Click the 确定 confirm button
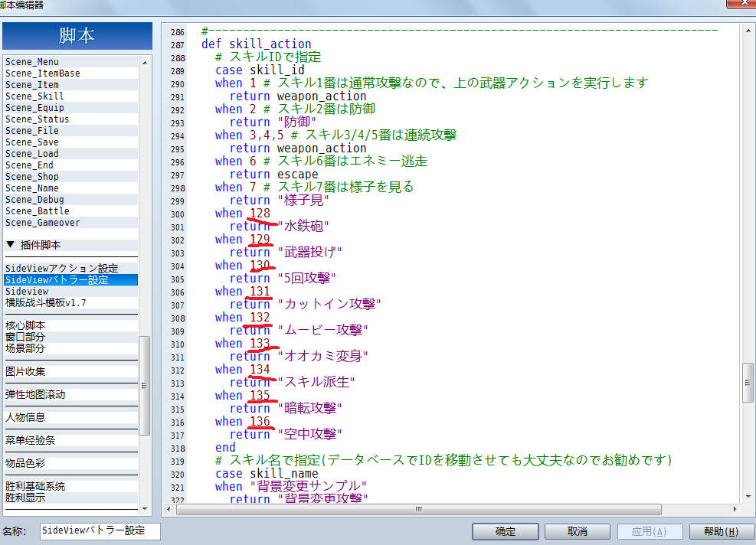The image size is (756, 545). pos(506,531)
